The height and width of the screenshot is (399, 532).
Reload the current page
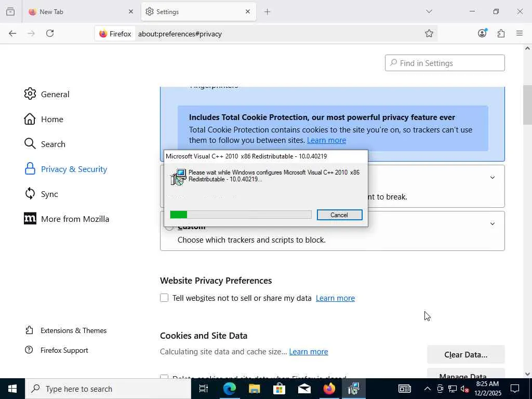tap(50, 33)
